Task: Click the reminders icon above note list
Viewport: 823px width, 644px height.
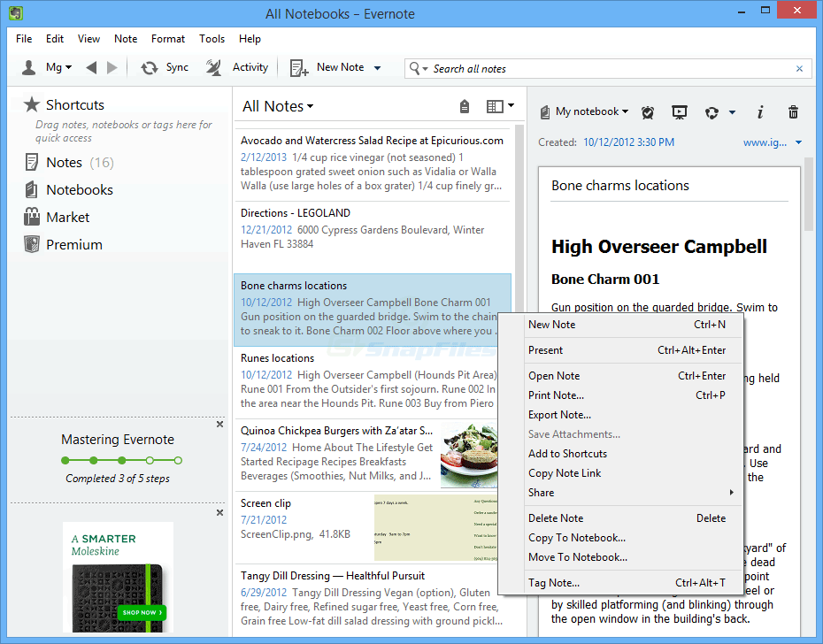Action: [465, 106]
